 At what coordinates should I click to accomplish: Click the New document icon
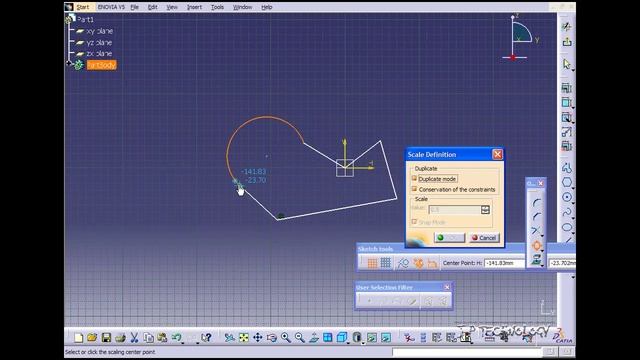tap(78, 338)
